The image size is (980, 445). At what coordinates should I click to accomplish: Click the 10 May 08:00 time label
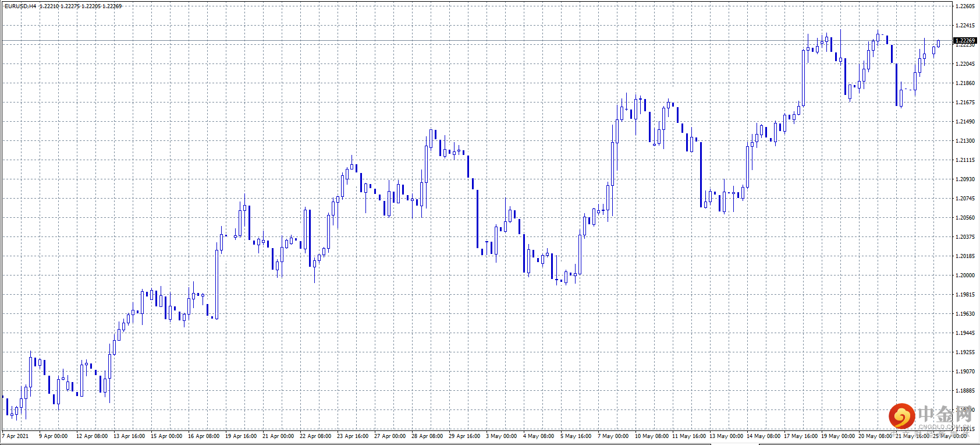click(652, 436)
